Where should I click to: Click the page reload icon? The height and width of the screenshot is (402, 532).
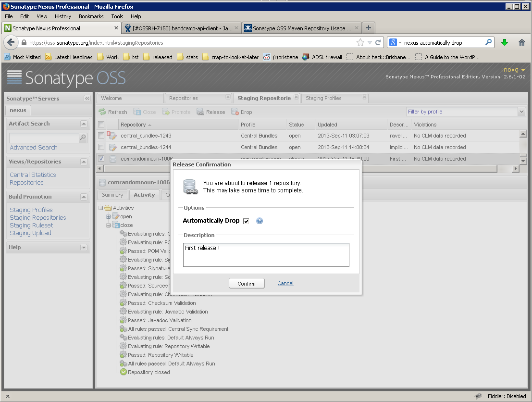[x=378, y=42]
